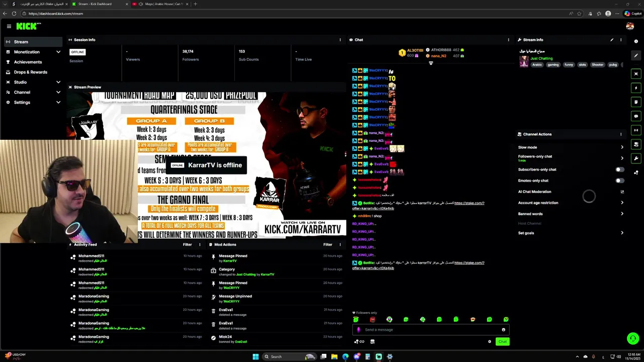Click in the Send a message field
This screenshot has height=362, width=644.
tap(431, 330)
